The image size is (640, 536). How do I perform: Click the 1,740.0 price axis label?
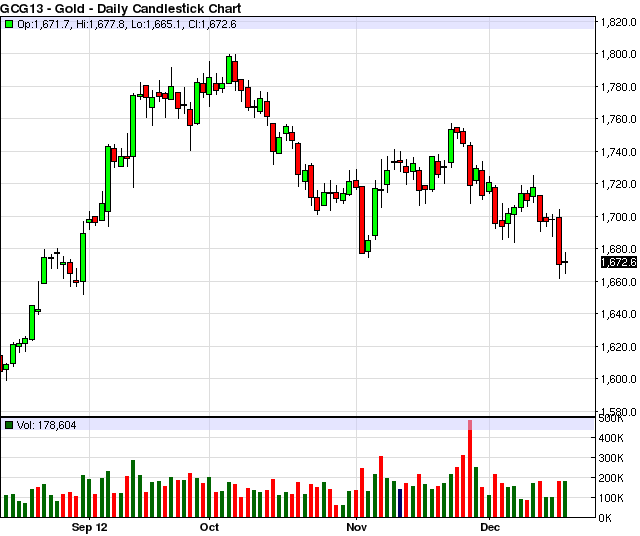[618, 152]
